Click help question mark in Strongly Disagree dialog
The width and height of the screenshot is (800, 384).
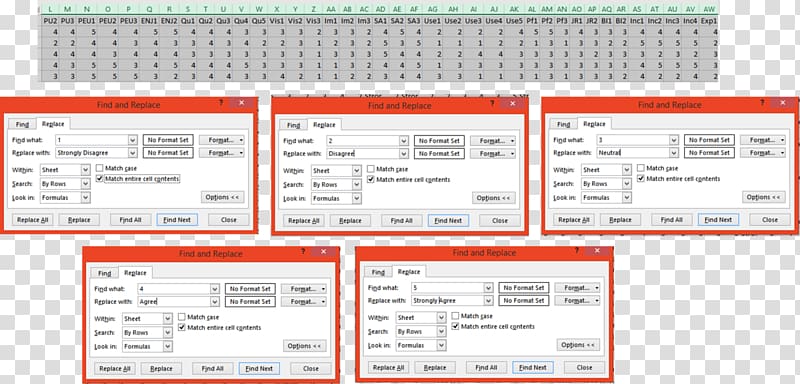coord(221,103)
